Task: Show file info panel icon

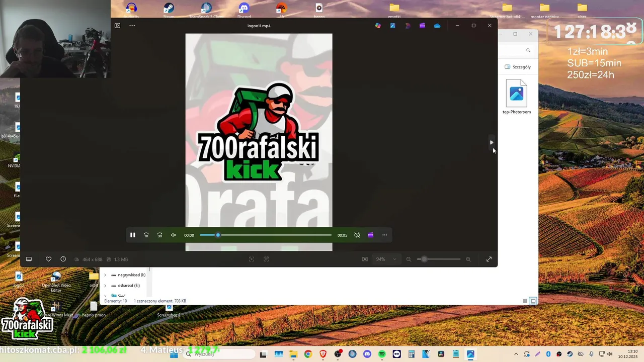Action: (63, 259)
